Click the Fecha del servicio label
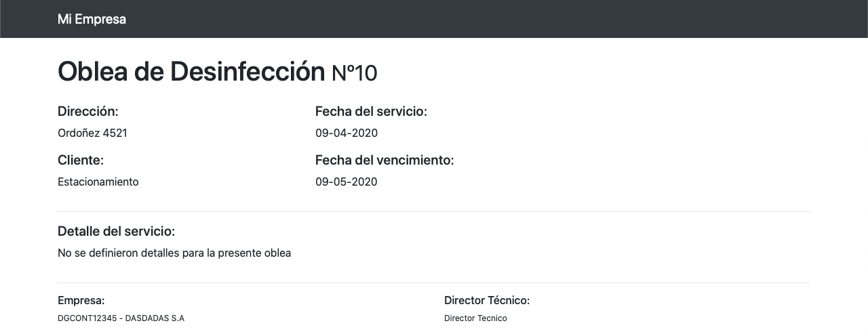The image size is (868, 336). 371,111
